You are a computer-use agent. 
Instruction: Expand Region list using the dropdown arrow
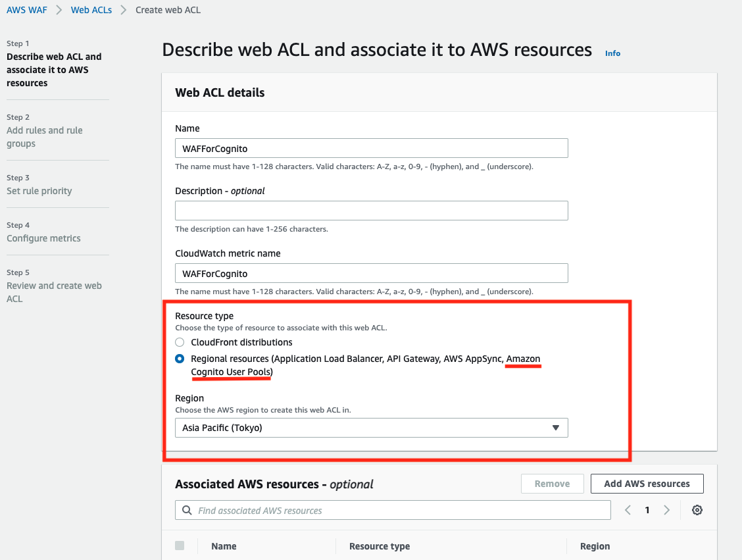click(556, 428)
